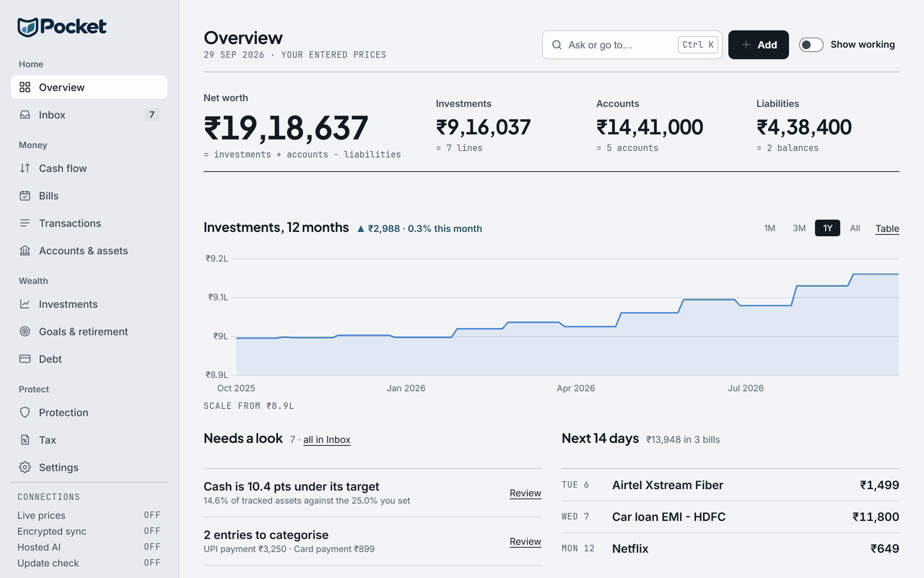Click the '= 2 balances' note
This screenshot has width=924, height=578.
coord(788,148)
